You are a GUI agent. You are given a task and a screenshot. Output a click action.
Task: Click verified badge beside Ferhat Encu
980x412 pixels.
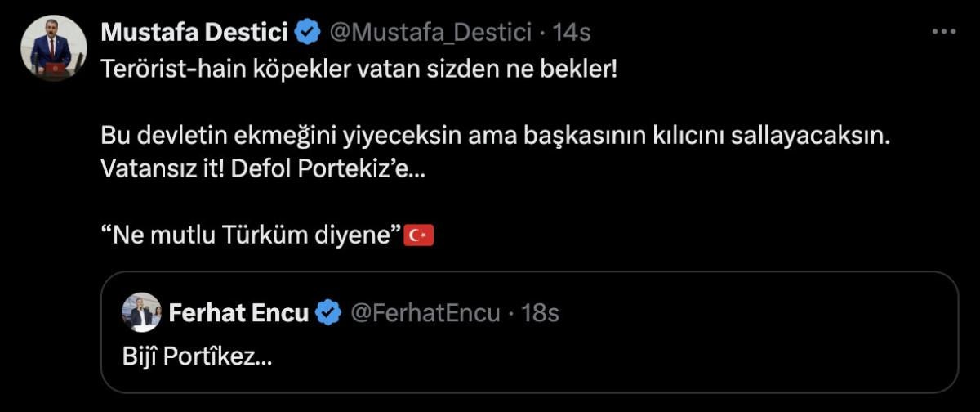pyautogui.click(x=328, y=312)
